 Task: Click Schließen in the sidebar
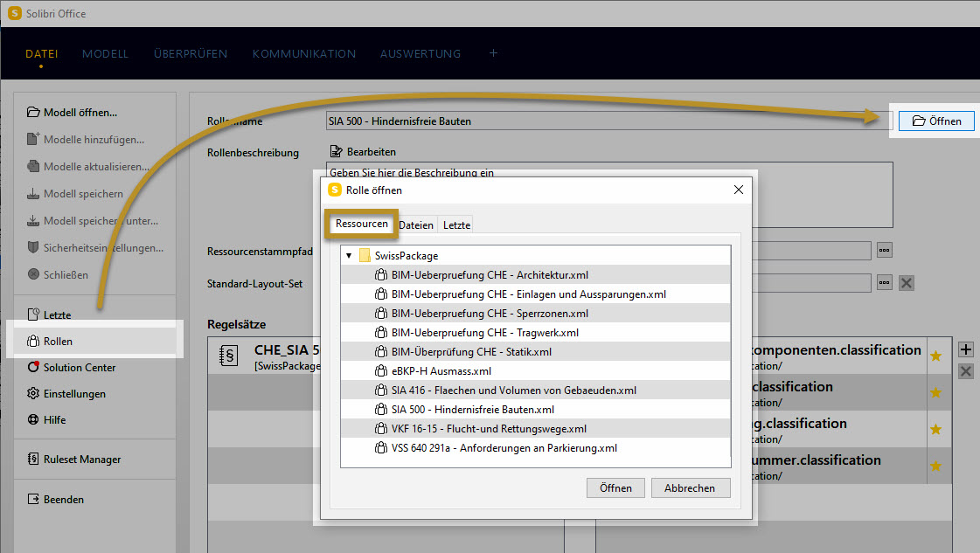(x=58, y=274)
